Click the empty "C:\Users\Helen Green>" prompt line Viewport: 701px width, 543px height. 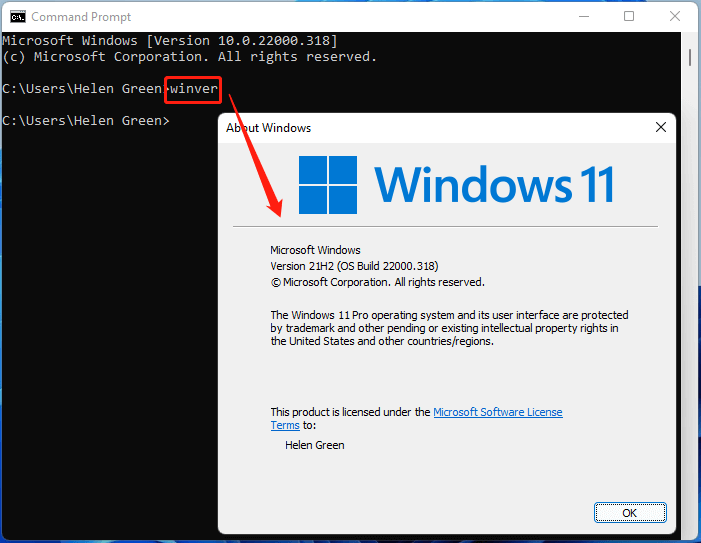pyautogui.click(x=86, y=121)
